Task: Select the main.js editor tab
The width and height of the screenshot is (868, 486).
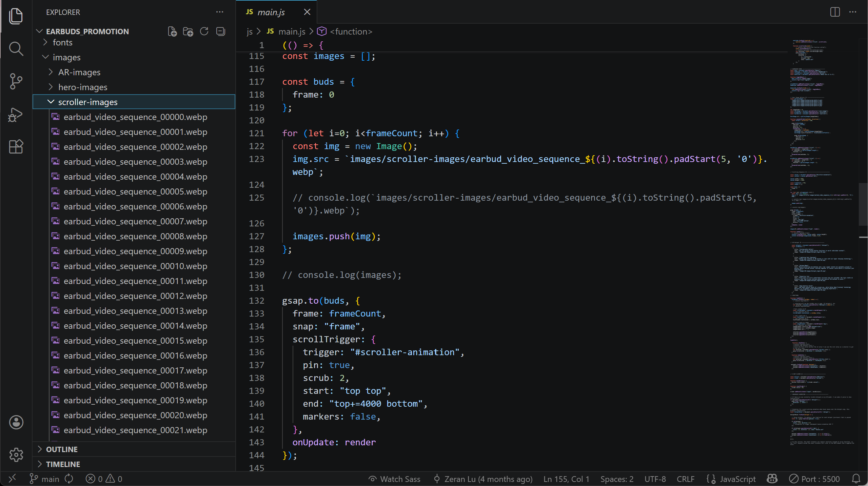Action: (271, 12)
